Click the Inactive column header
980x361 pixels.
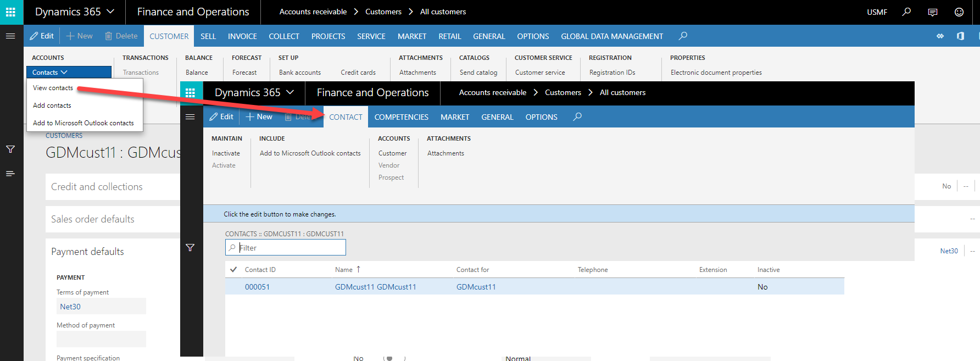point(769,269)
